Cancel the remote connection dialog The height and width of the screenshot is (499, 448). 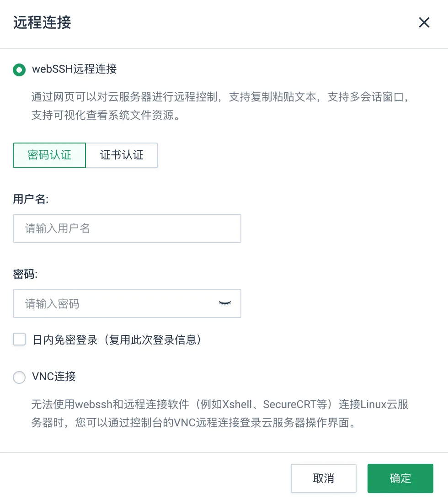tap(324, 478)
